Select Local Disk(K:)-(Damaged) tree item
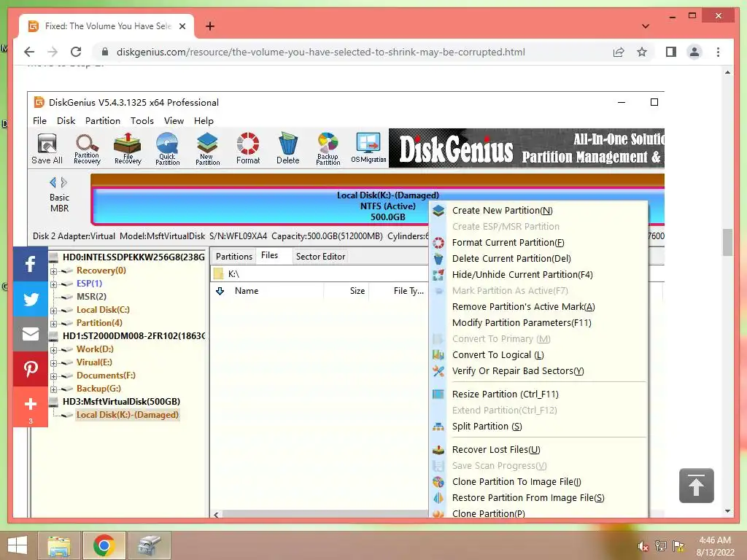Screen dimensions: 747x560 127,415
